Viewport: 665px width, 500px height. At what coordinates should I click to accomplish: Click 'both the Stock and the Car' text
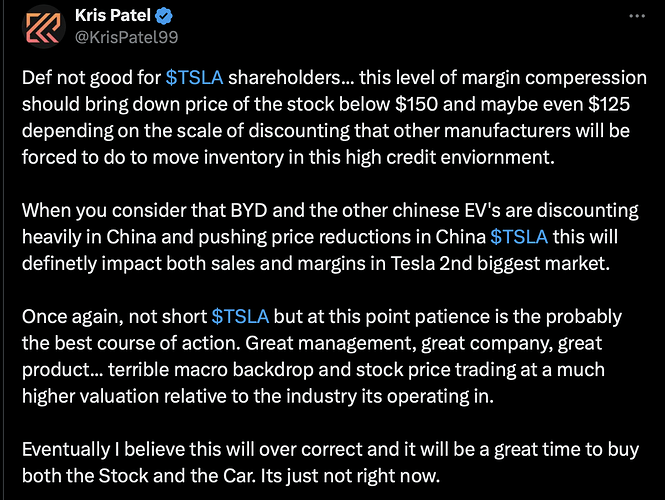click(139, 476)
